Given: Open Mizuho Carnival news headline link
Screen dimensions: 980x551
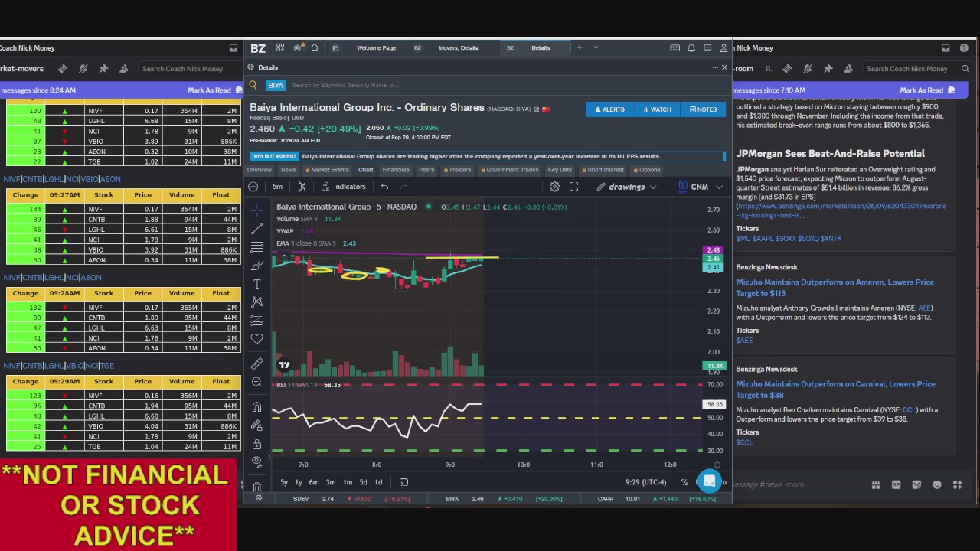Looking at the screenshot, I should pos(835,390).
